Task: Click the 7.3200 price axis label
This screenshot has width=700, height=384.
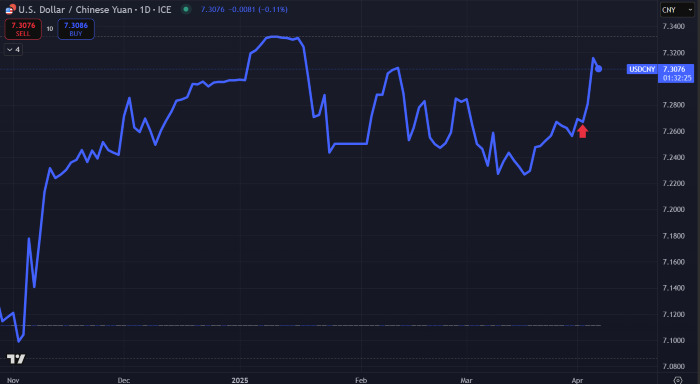Action: coord(674,53)
